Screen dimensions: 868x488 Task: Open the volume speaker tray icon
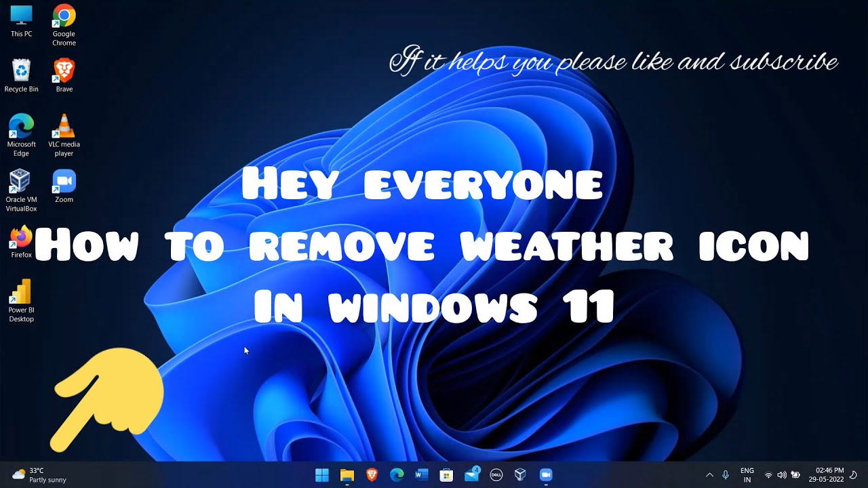782,475
